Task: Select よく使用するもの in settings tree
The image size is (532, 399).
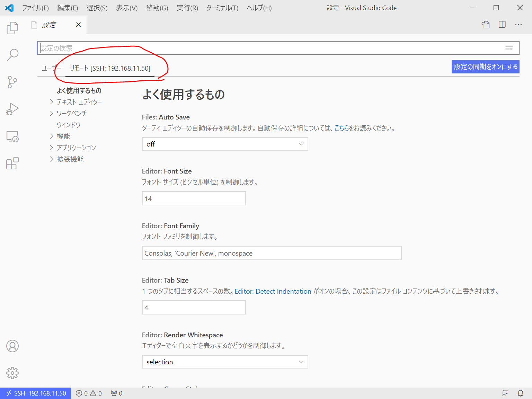Action: (x=79, y=90)
